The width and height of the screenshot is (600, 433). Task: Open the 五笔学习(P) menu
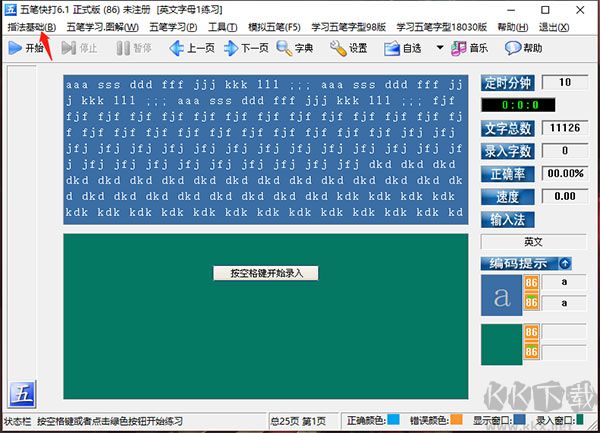pos(173,27)
